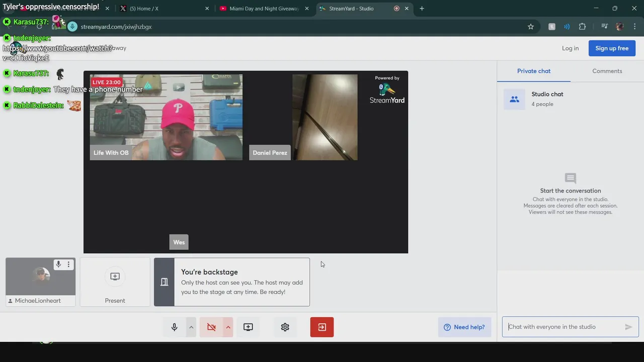The height and width of the screenshot is (362, 644).
Task: Click the media control icon in the browser toolbar
Action: click(x=604, y=27)
